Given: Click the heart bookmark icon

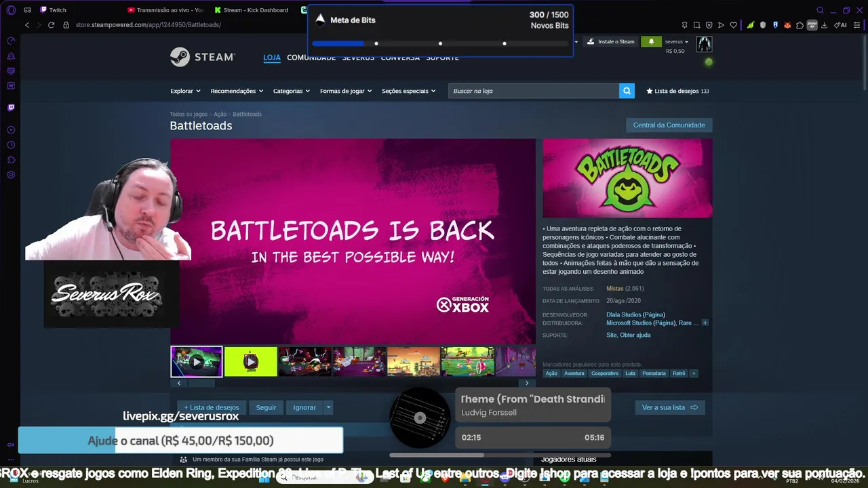Looking at the screenshot, I should point(733,25).
